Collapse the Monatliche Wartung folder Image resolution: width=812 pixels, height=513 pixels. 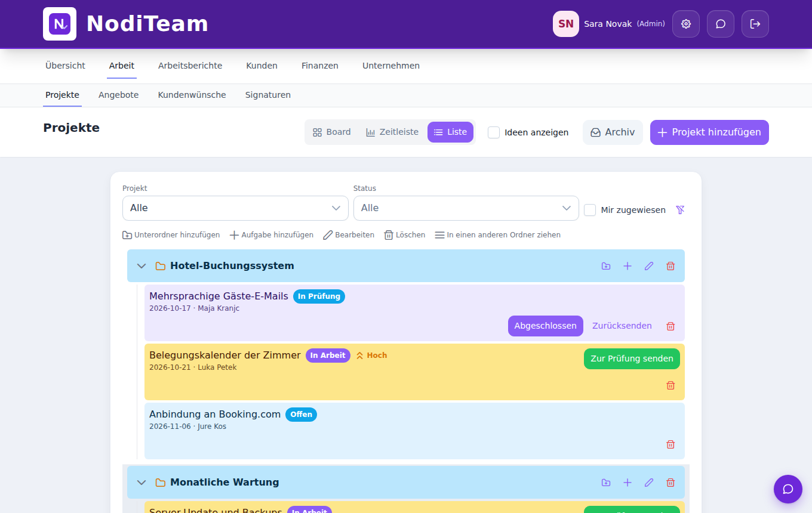142,483
